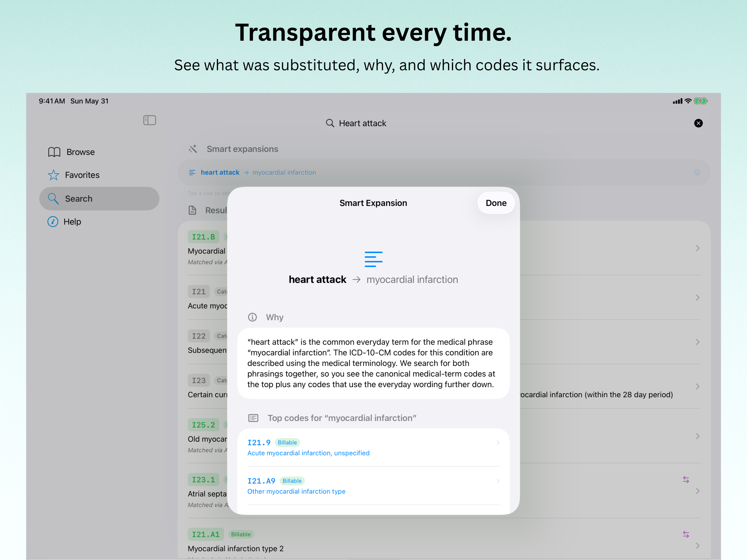
Task: Click the Search magnifier icon in sidebar
Action: pos(53,199)
